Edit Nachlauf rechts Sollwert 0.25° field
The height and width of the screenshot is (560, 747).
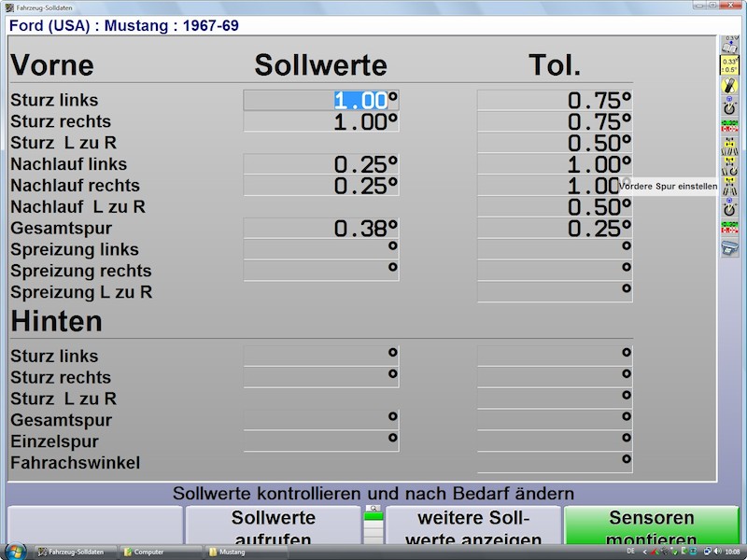coord(321,185)
